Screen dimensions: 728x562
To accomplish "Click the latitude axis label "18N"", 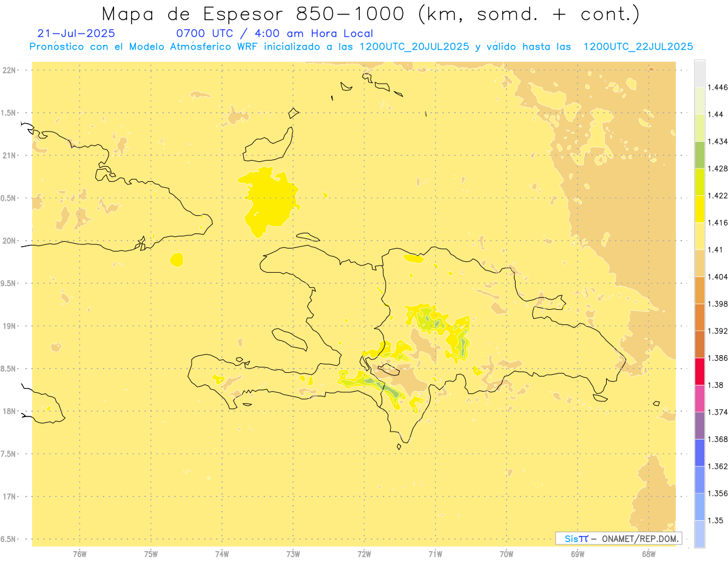I will (10, 411).
